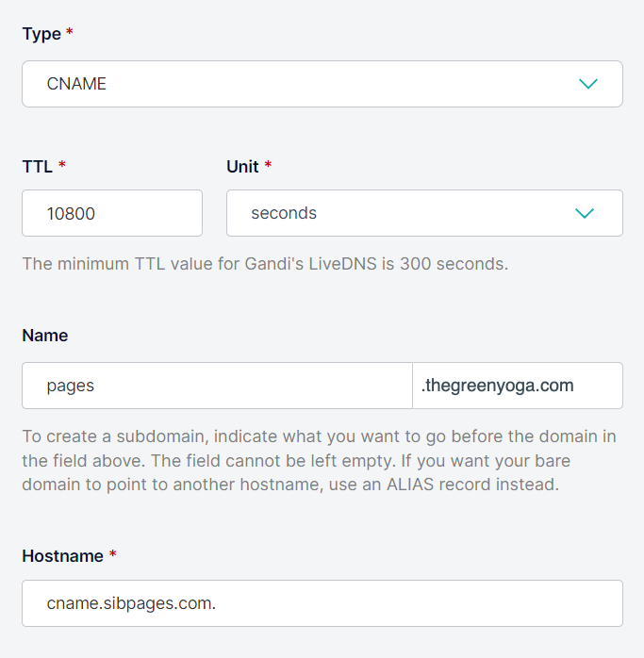This screenshot has width=644, height=658.
Task: Click the red asterisk beside Type
Action: [x=70, y=34]
